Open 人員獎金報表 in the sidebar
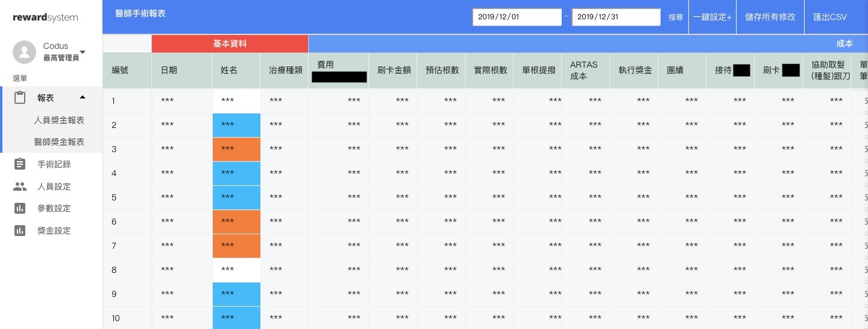 pyautogui.click(x=59, y=120)
